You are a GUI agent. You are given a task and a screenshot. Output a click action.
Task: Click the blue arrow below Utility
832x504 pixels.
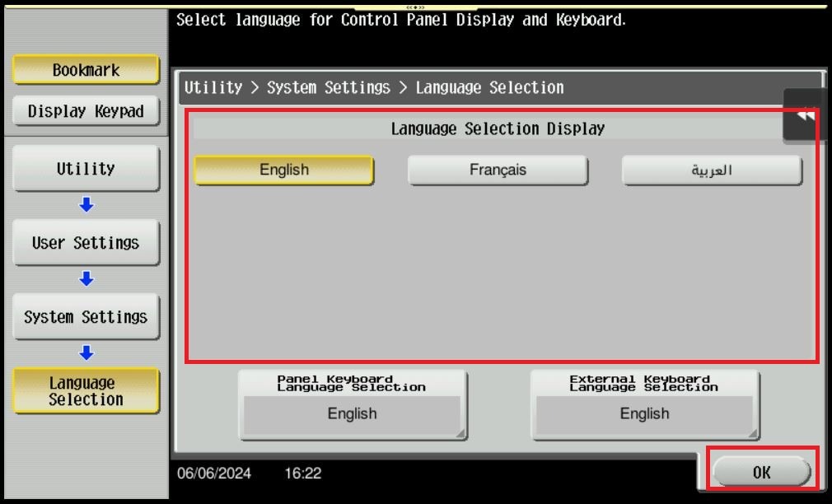point(86,205)
